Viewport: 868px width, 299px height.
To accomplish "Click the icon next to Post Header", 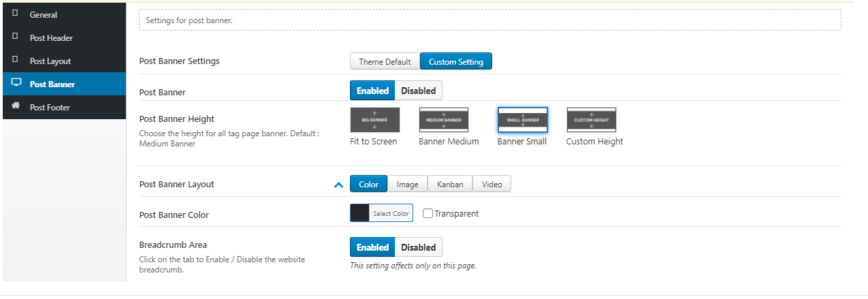I will point(16,37).
